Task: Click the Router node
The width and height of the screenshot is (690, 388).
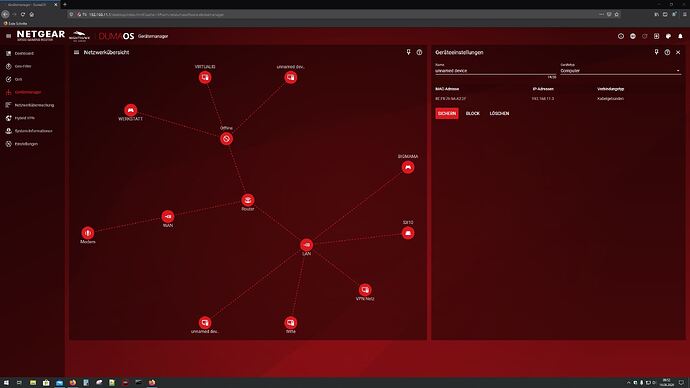Action: pyautogui.click(x=248, y=200)
